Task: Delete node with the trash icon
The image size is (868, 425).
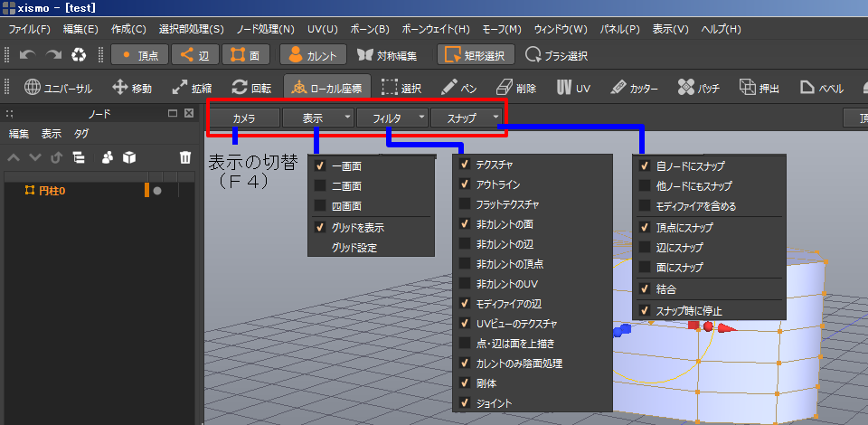Action: (185, 157)
